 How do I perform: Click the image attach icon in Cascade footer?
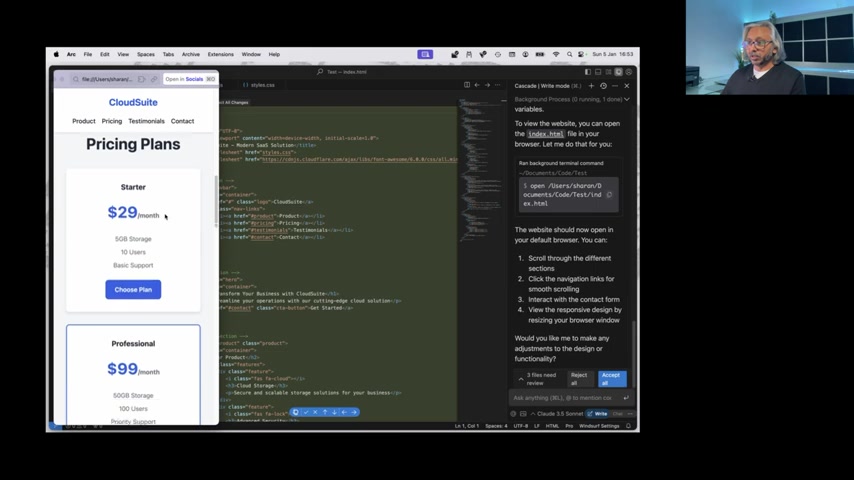(x=523, y=414)
